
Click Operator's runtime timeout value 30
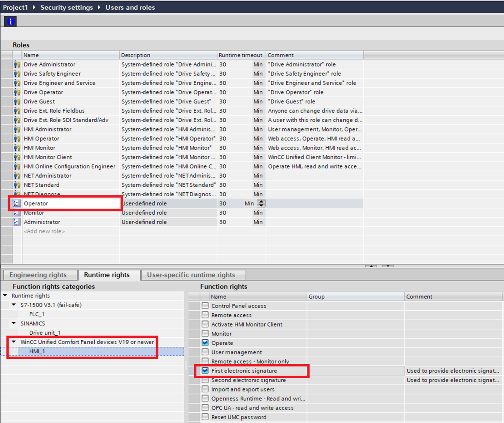(222, 204)
